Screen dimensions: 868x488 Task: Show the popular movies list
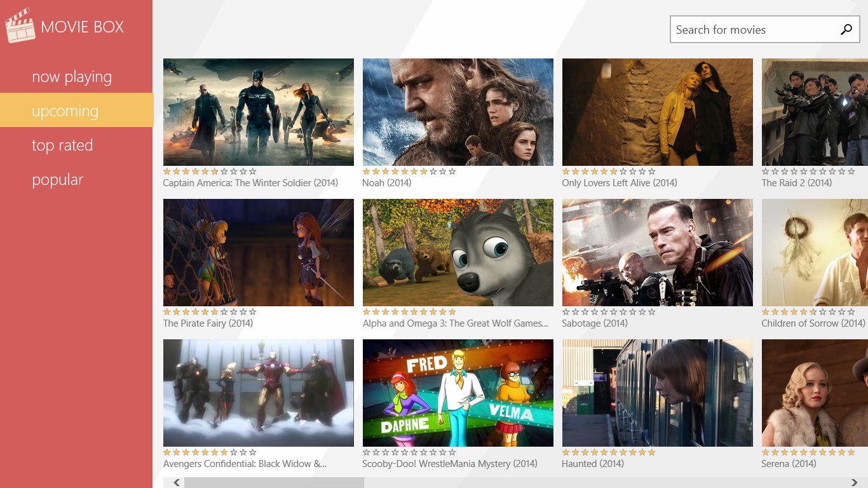tap(57, 180)
